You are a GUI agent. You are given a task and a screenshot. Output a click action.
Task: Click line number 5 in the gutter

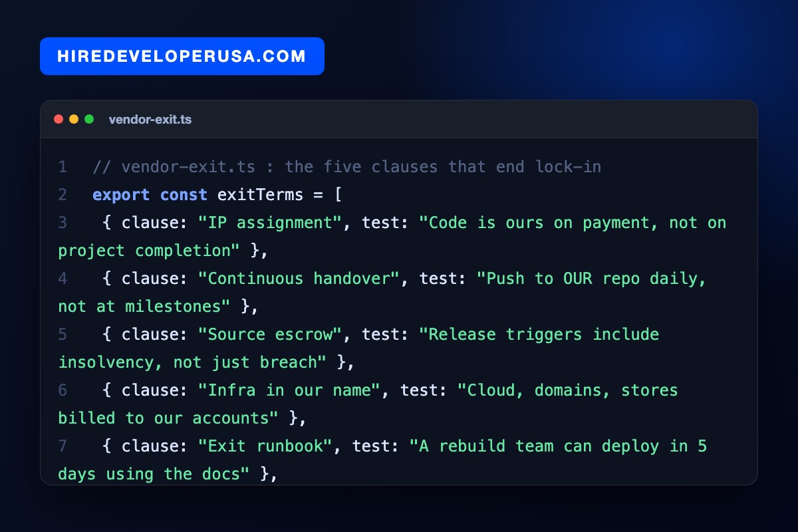pyautogui.click(x=63, y=334)
